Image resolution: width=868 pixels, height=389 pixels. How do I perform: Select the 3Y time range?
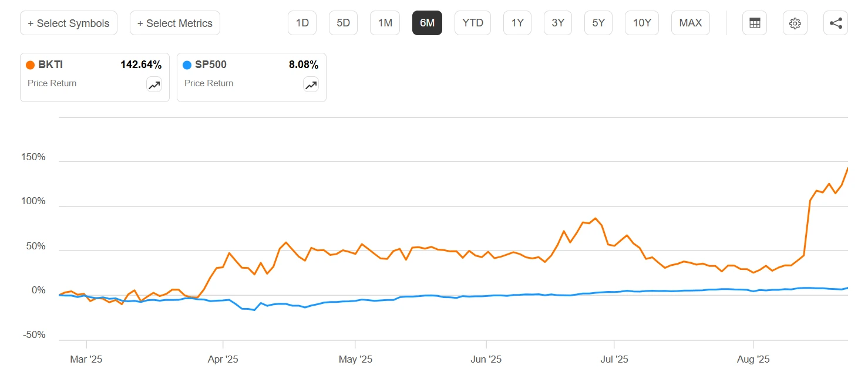(558, 23)
